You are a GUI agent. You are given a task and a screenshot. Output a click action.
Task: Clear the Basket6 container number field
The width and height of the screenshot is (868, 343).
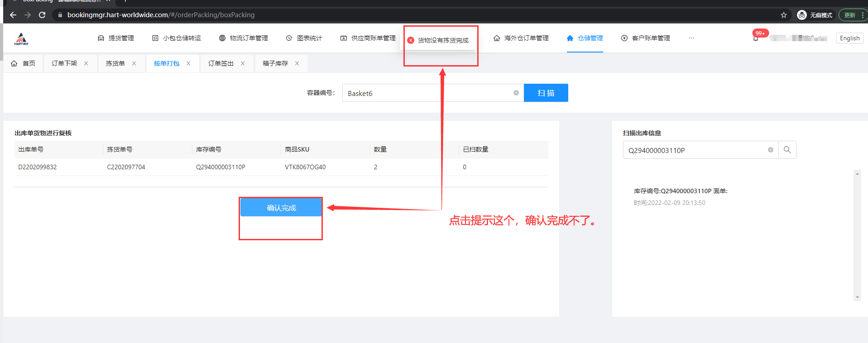tap(516, 93)
